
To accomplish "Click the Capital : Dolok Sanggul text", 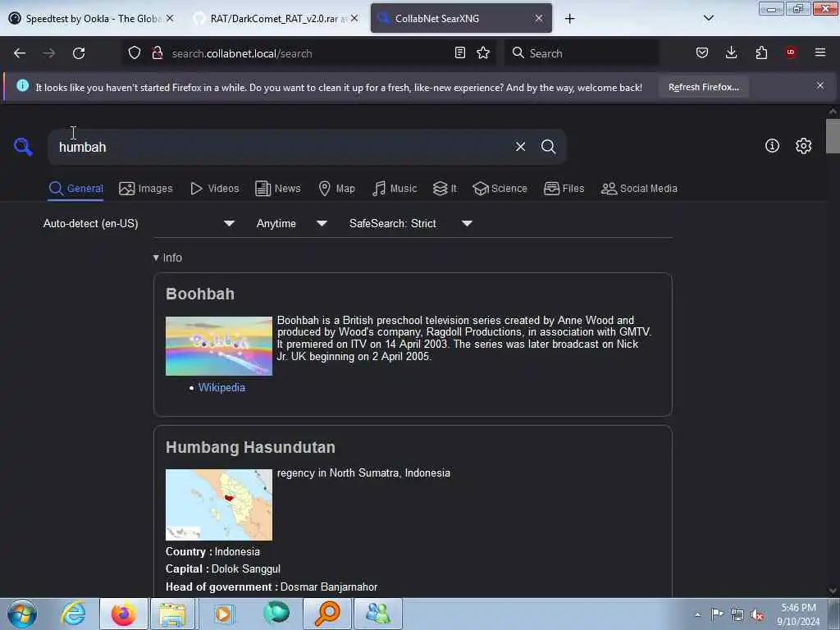I will point(223,569).
